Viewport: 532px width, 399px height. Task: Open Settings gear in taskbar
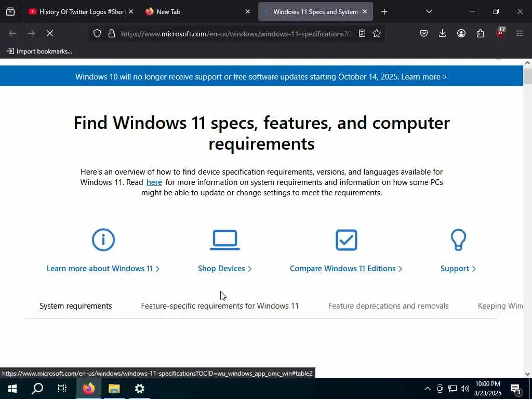[x=139, y=389]
